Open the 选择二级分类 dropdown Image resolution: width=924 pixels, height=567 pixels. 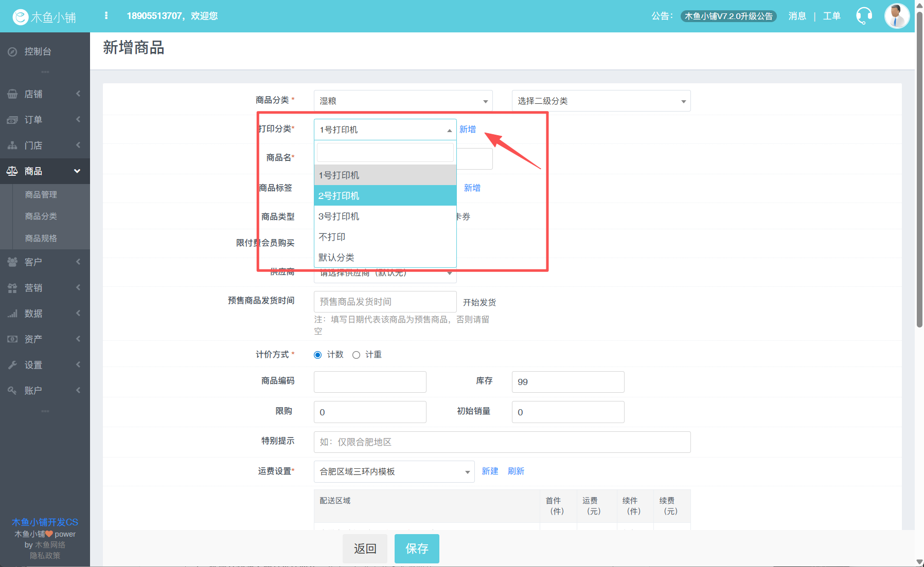[x=601, y=101]
